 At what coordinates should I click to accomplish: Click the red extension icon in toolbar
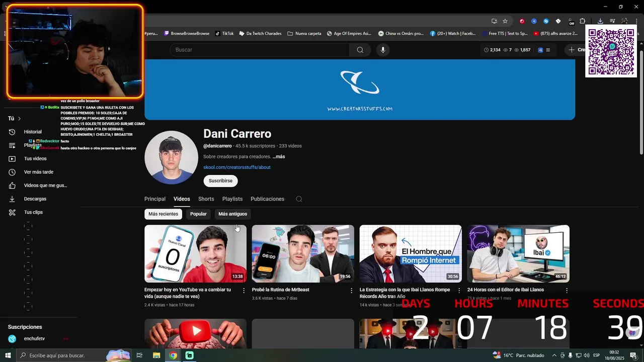pos(522,21)
